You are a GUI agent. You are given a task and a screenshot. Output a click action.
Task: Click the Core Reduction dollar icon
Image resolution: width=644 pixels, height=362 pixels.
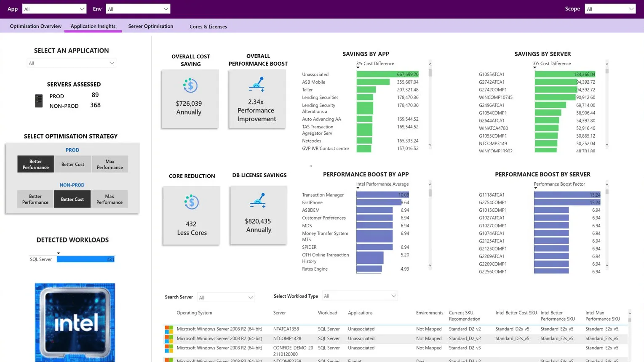(x=191, y=202)
